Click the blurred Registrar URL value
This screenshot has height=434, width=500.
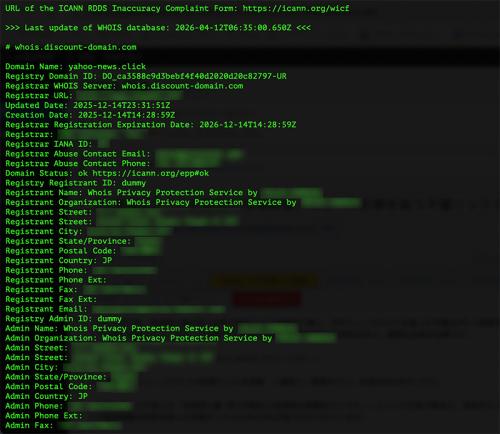(129, 96)
